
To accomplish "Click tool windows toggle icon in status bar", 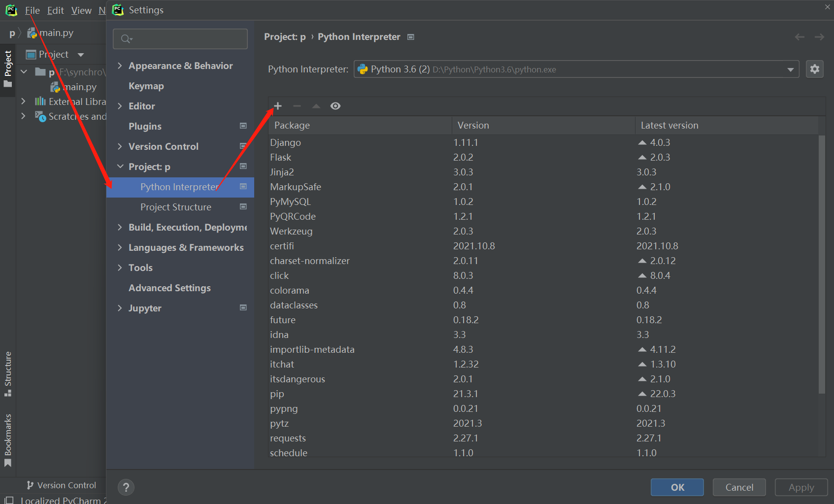I will pyautogui.click(x=9, y=500).
